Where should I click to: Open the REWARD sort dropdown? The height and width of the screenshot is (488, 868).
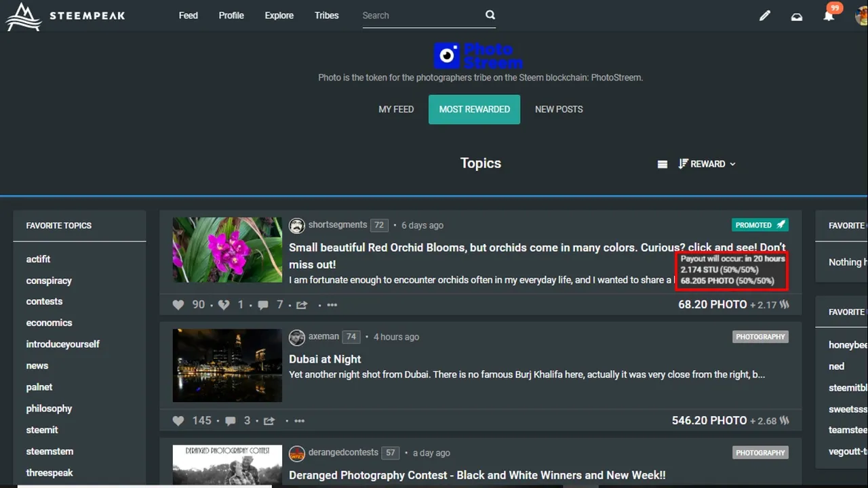point(707,164)
